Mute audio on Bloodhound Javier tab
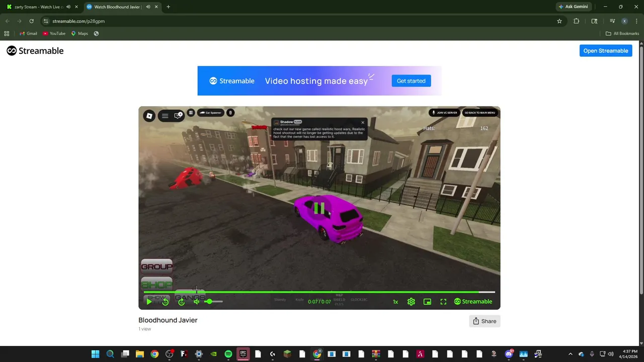The image size is (644, 362). pyautogui.click(x=147, y=7)
